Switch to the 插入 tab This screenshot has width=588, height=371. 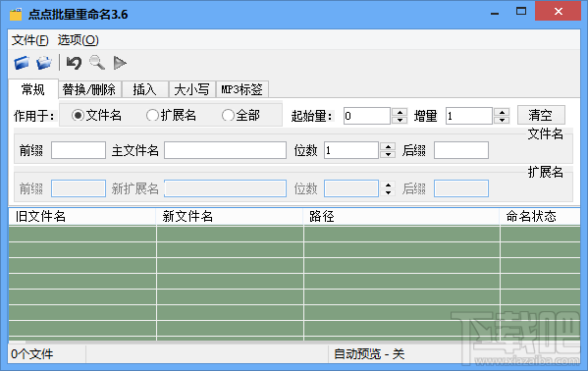click(x=144, y=89)
